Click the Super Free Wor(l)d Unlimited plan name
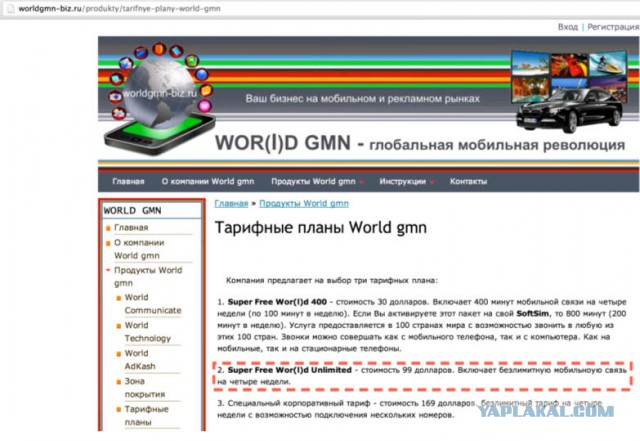 289,370
